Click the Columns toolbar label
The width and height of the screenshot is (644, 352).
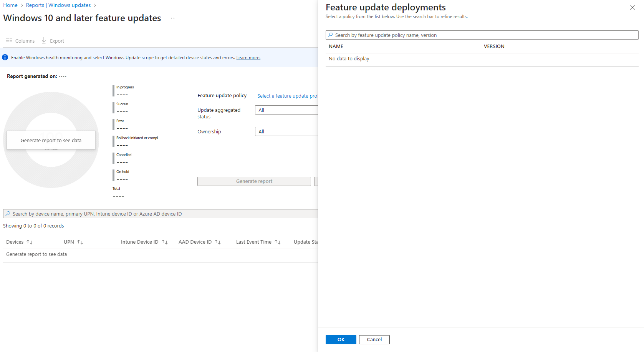(25, 41)
